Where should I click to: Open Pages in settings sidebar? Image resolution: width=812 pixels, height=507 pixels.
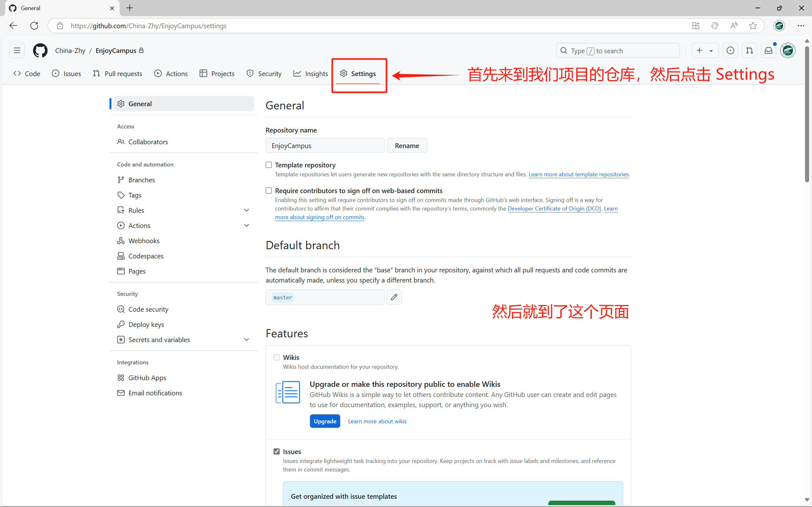pos(183,271)
